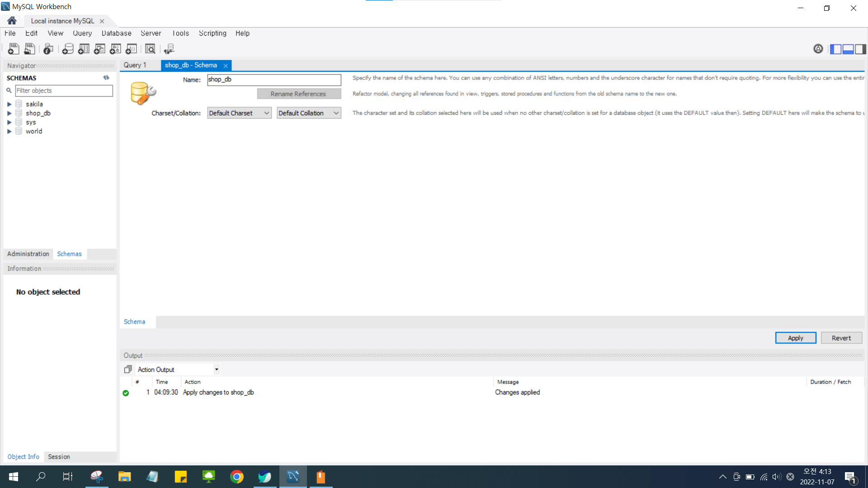This screenshot has height=488, width=868.
Task: Select the Object Info tab
Action: (x=23, y=456)
